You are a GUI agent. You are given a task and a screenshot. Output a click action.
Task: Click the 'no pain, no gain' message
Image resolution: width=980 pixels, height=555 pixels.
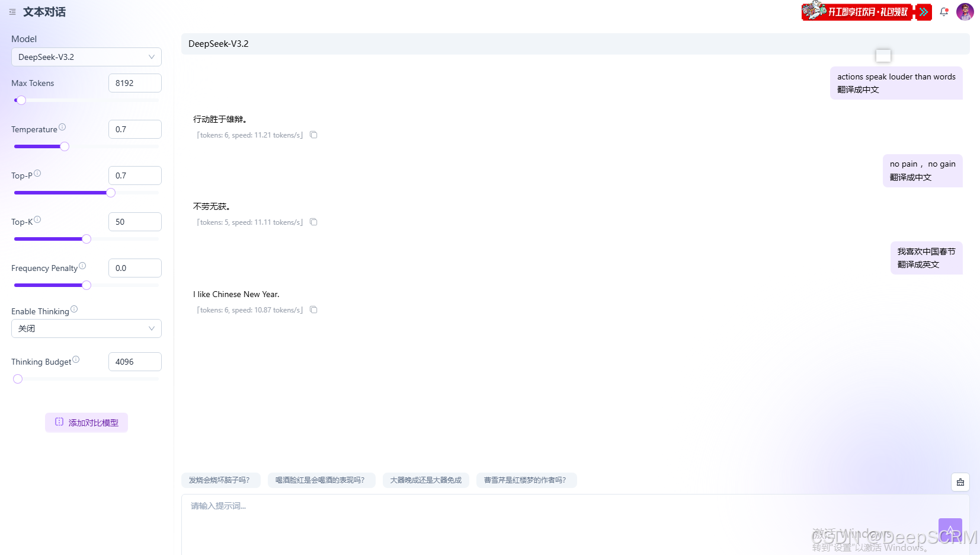pos(923,171)
